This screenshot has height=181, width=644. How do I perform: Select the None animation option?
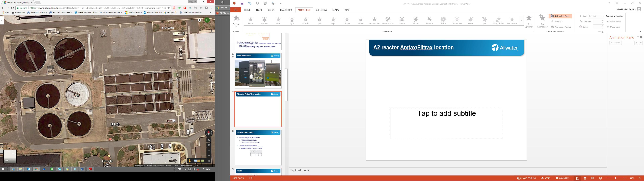(251, 21)
